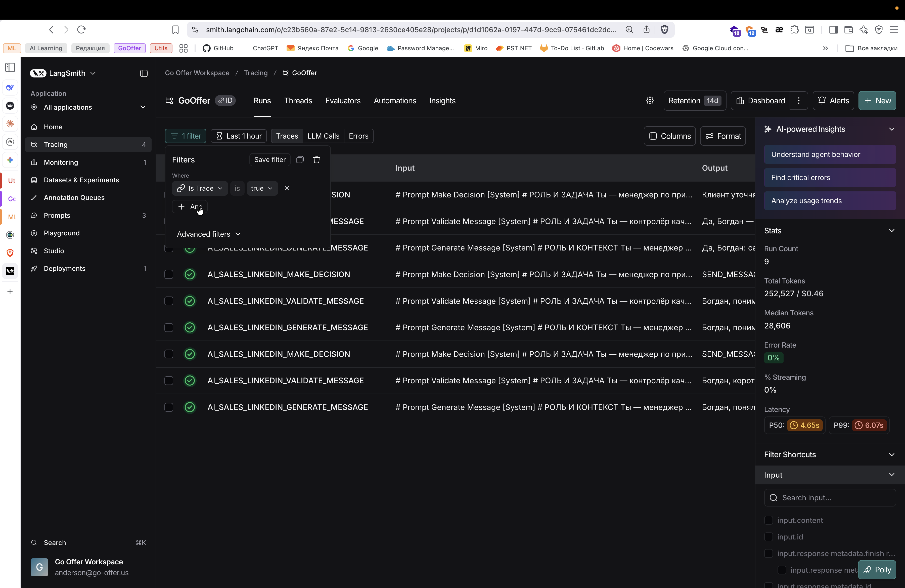
Task: Expand Advanced filters section
Action: pos(209,234)
